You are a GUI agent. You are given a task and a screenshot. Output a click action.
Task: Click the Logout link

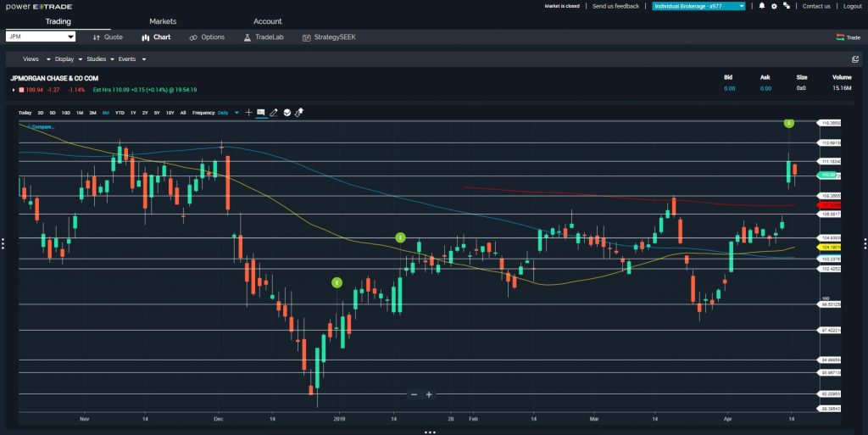[x=853, y=6]
